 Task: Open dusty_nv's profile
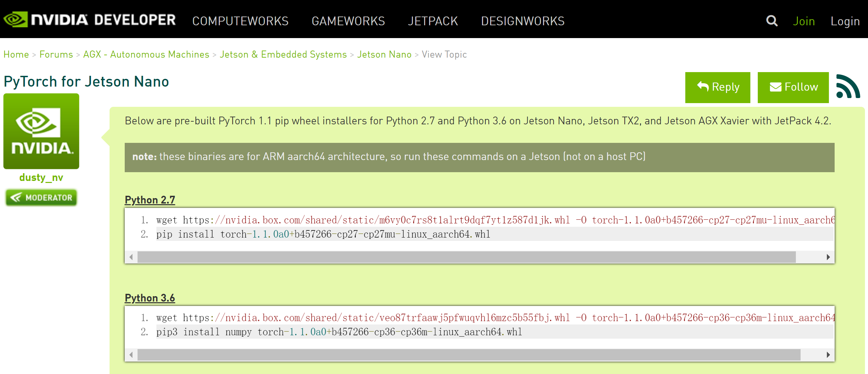click(41, 178)
